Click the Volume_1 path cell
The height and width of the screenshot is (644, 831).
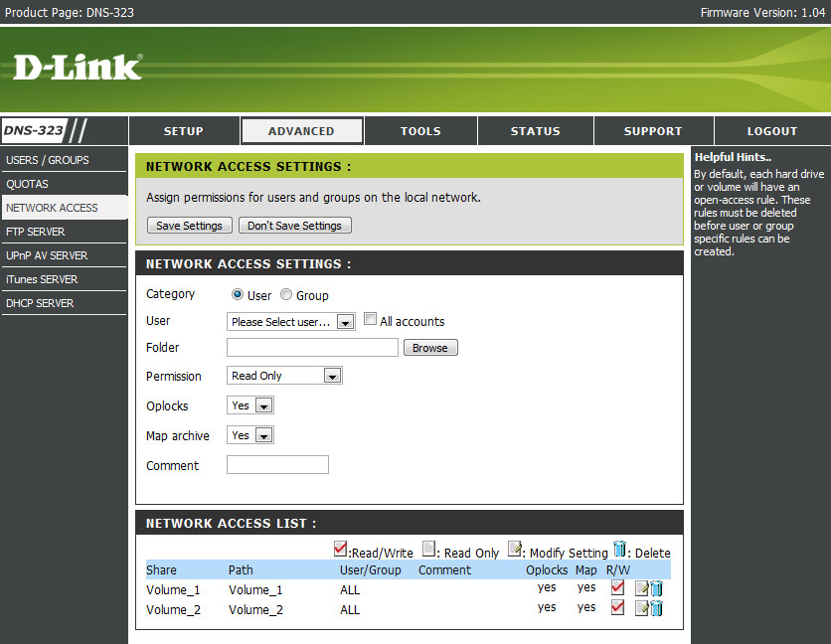[x=256, y=590]
